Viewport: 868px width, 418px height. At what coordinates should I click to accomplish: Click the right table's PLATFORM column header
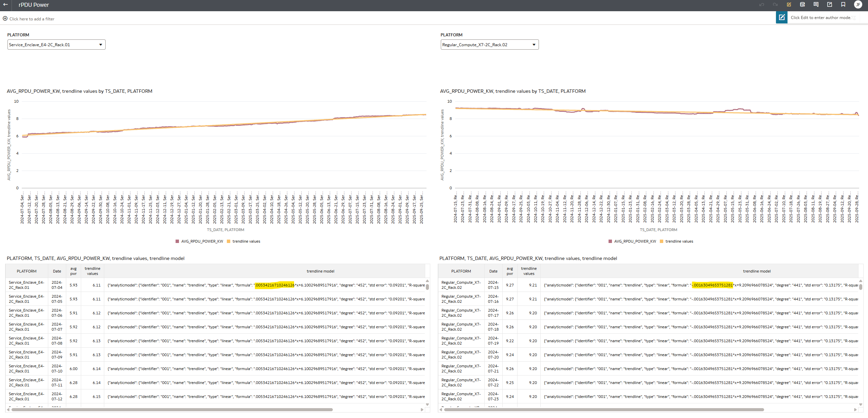[x=461, y=271]
